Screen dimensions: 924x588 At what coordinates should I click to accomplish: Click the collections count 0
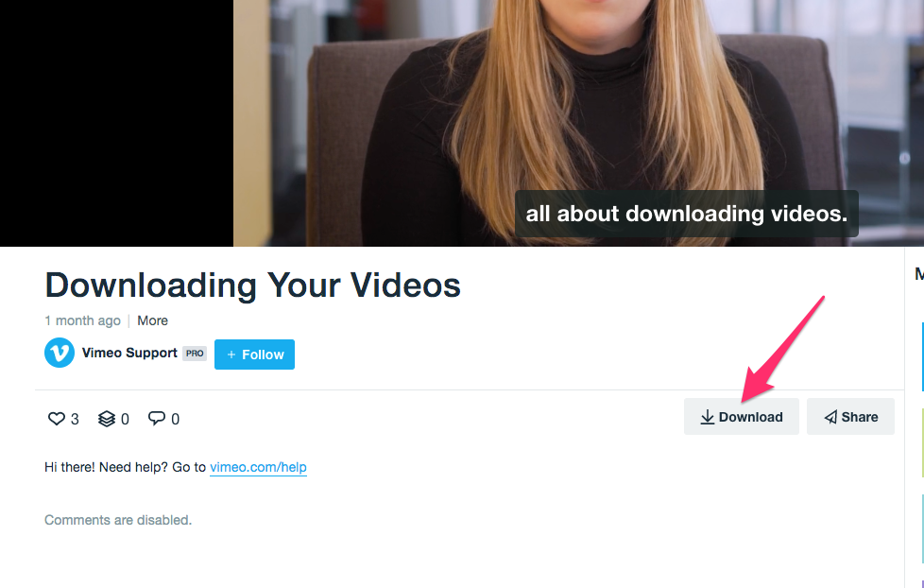click(x=125, y=420)
